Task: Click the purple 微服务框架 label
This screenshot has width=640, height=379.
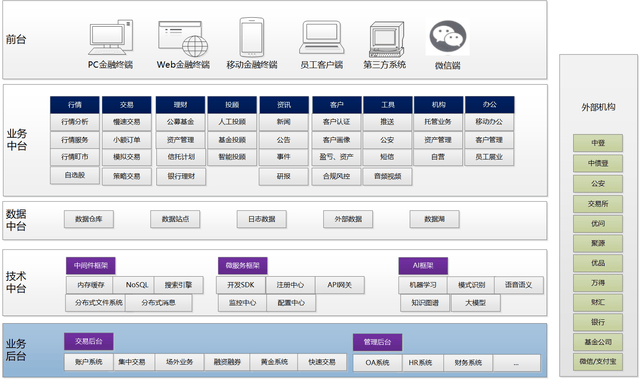Action: tap(242, 266)
